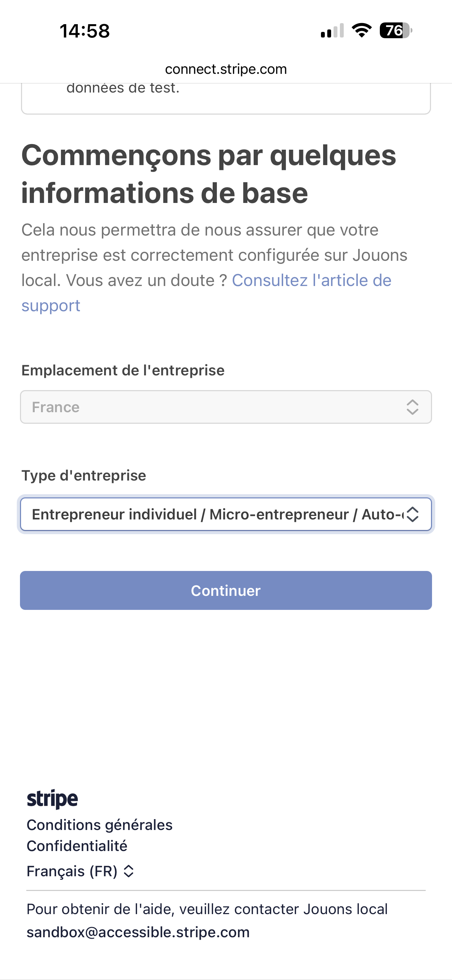452x980 pixels.
Task: Open the Conditions générales link
Action: [x=100, y=825]
